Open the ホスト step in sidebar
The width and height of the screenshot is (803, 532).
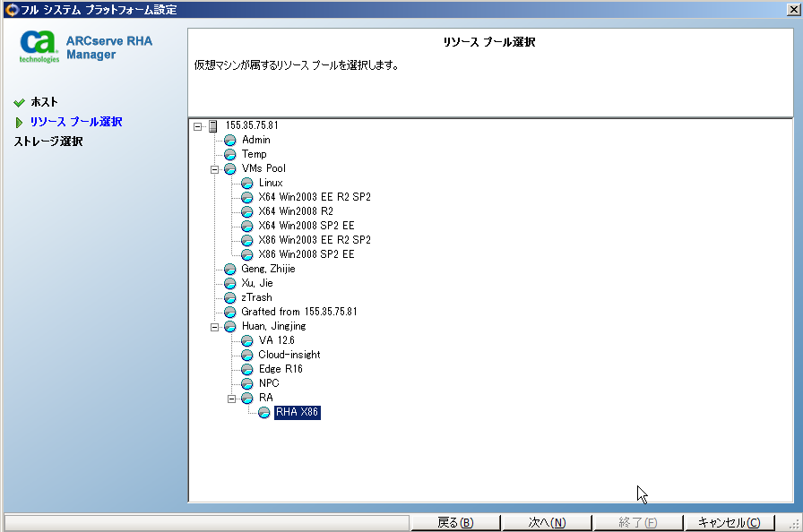42,101
